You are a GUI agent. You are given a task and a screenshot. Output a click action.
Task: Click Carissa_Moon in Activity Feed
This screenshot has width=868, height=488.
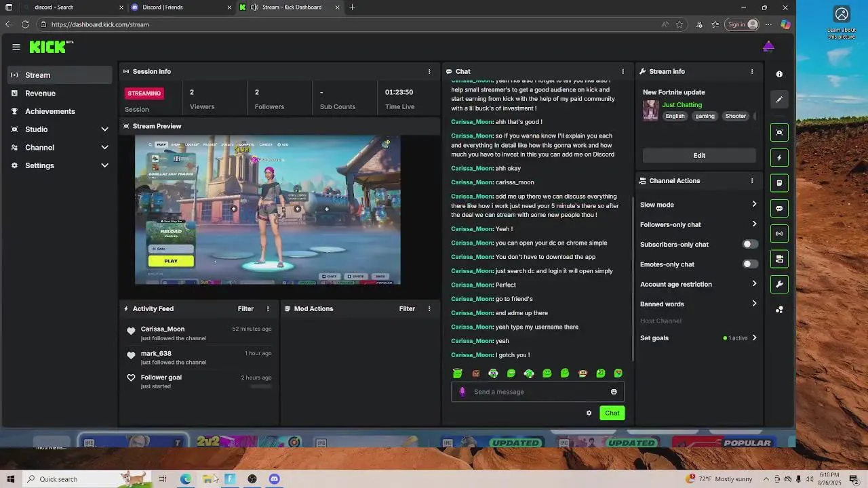(163, 329)
